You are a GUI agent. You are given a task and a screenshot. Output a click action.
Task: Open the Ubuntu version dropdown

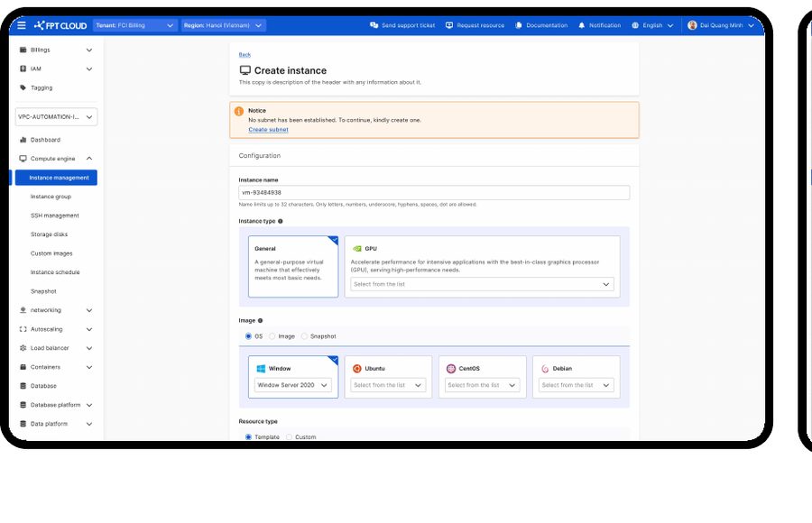(x=388, y=385)
